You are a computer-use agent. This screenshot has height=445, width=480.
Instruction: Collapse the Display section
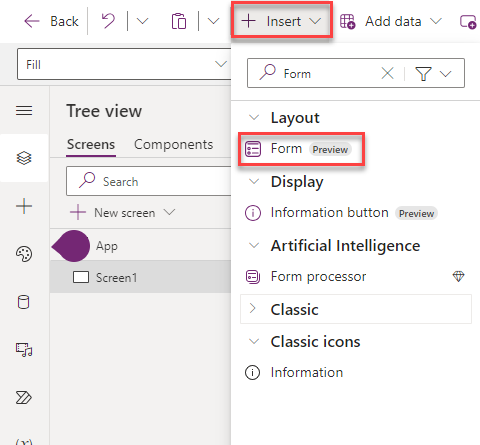click(x=254, y=182)
